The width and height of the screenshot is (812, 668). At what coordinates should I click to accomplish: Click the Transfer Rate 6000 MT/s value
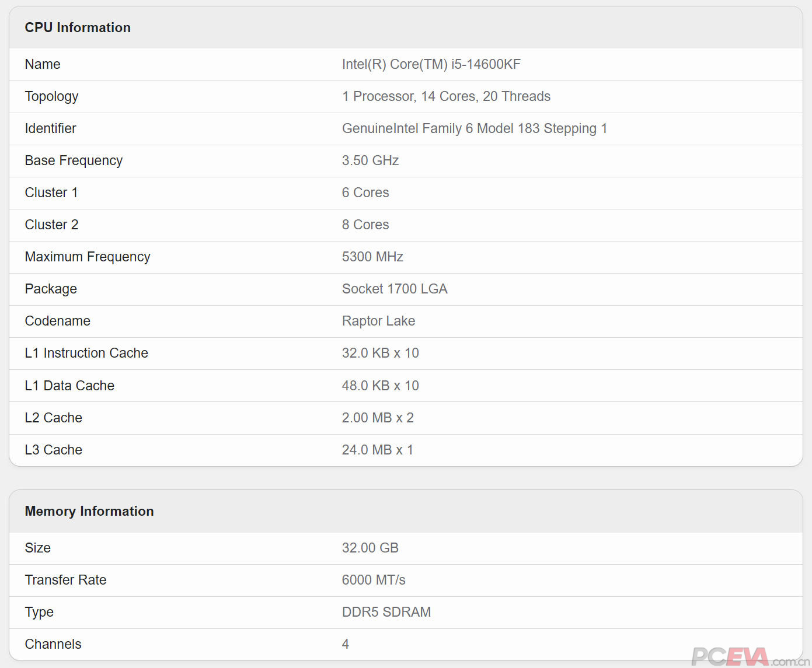click(x=374, y=580)
